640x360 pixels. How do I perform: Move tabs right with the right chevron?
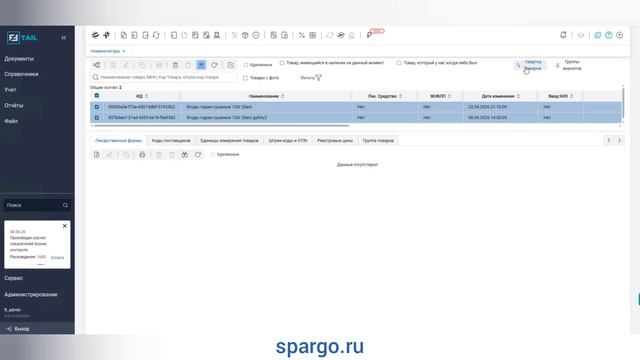pos(619,140)
